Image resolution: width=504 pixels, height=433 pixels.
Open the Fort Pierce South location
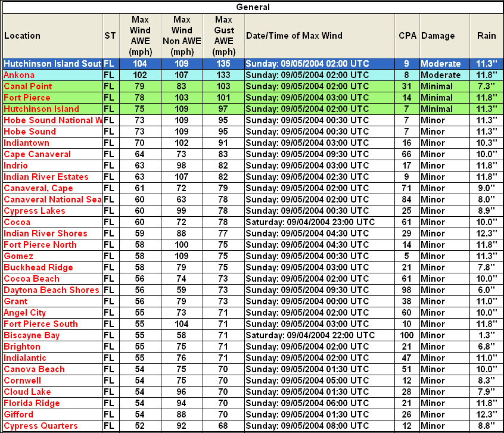click(41, 324)
